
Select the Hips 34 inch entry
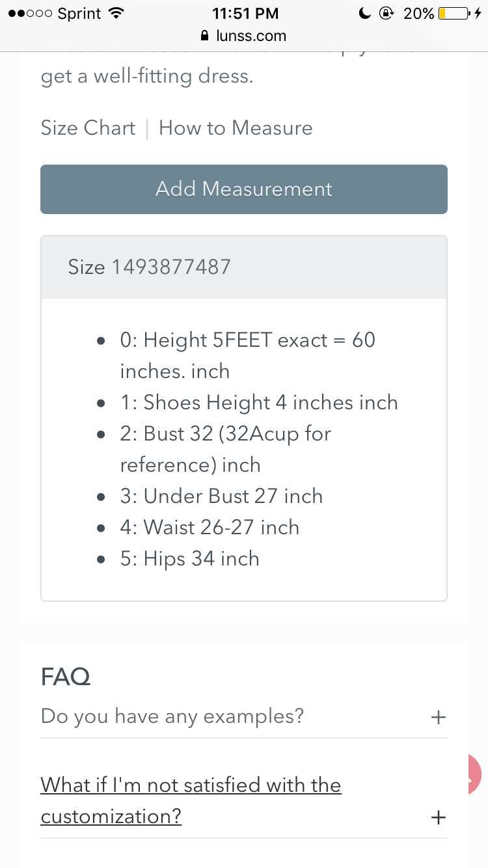tap(189, 559)
